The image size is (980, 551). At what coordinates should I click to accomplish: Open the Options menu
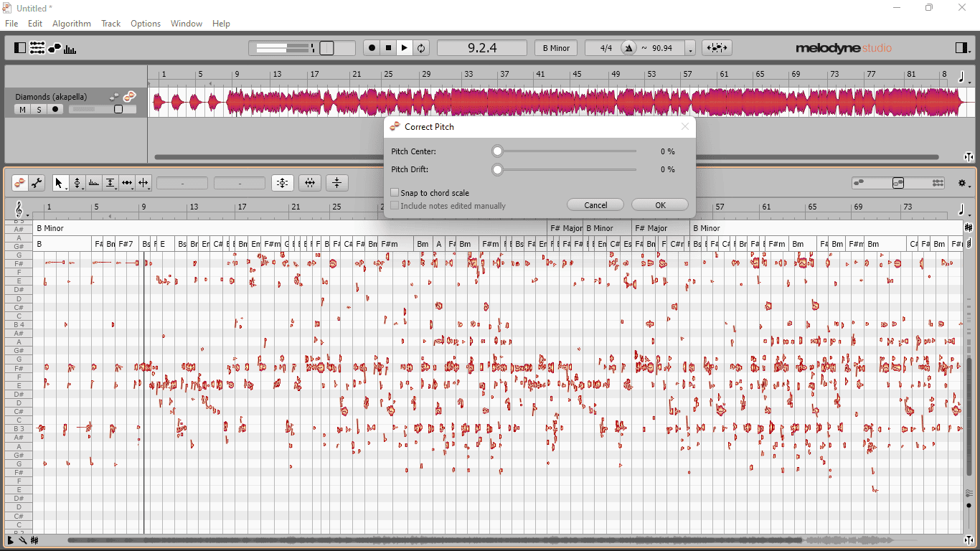tap(146, 24)
